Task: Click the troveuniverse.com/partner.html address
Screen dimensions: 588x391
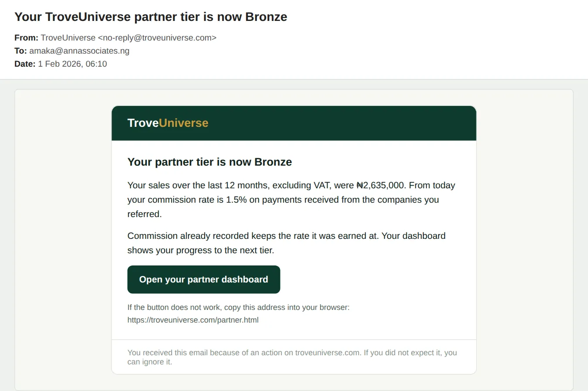Action: (x=193, y=320)
